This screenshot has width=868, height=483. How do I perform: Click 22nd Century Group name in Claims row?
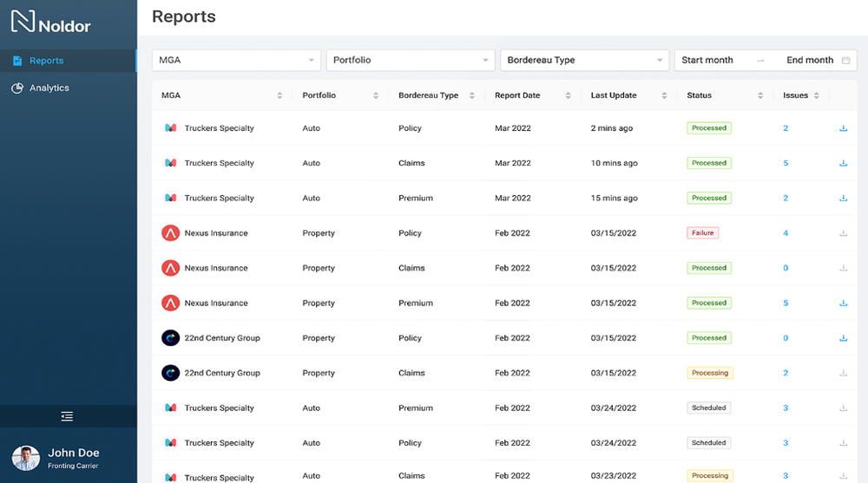pos(222,373)
